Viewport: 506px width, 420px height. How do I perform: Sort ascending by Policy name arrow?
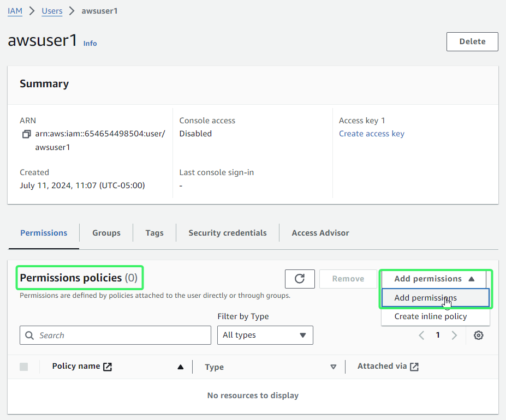click(180, 367)
